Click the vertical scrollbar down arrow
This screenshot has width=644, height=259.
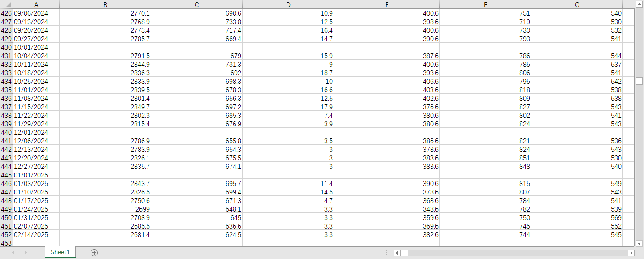[640, 243]
